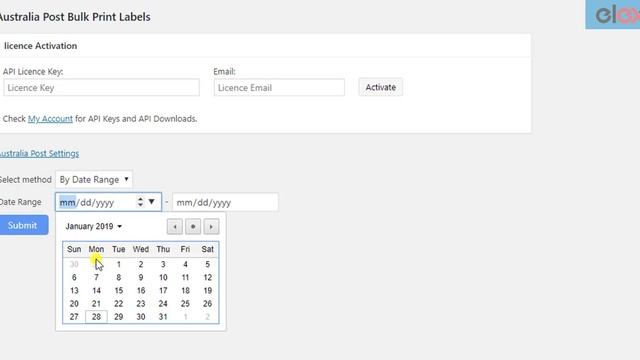Viewport: 640px width, 360px height.
Task: Click the next month arrow in calendar
Action: click(x=211, y=227)
